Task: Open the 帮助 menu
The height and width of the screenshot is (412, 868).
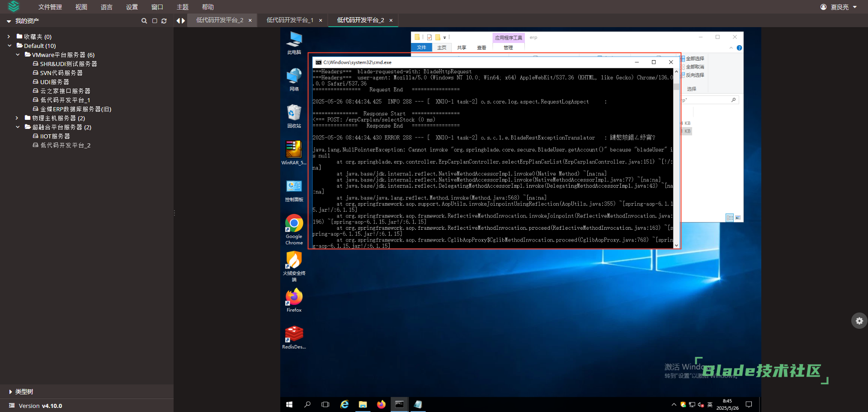Action: click(x=208, y=7)
